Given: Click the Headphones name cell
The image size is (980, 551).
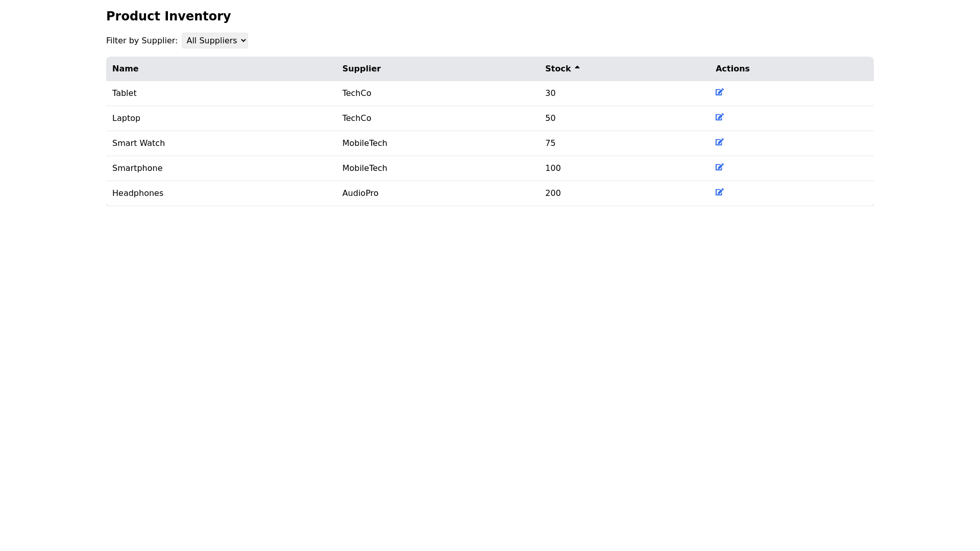Looking at the screenshot, I should pyautogui.click(x=138, y=193).
